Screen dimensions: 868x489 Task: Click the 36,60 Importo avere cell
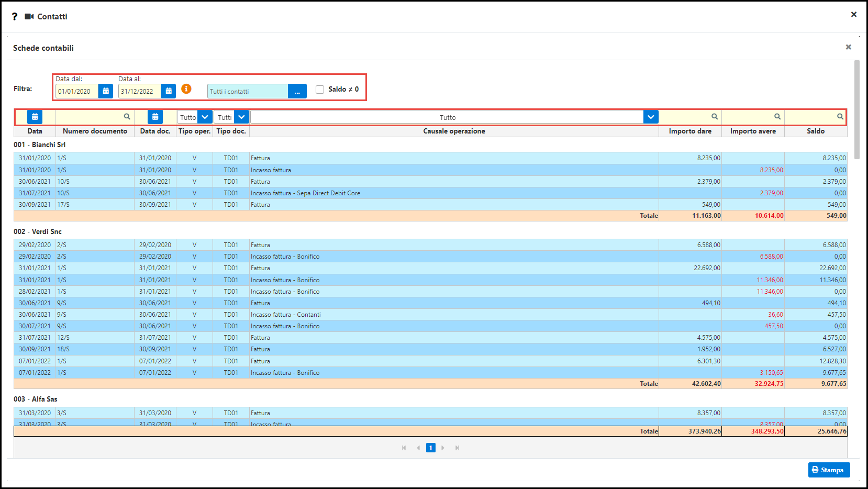click(753, 315)
